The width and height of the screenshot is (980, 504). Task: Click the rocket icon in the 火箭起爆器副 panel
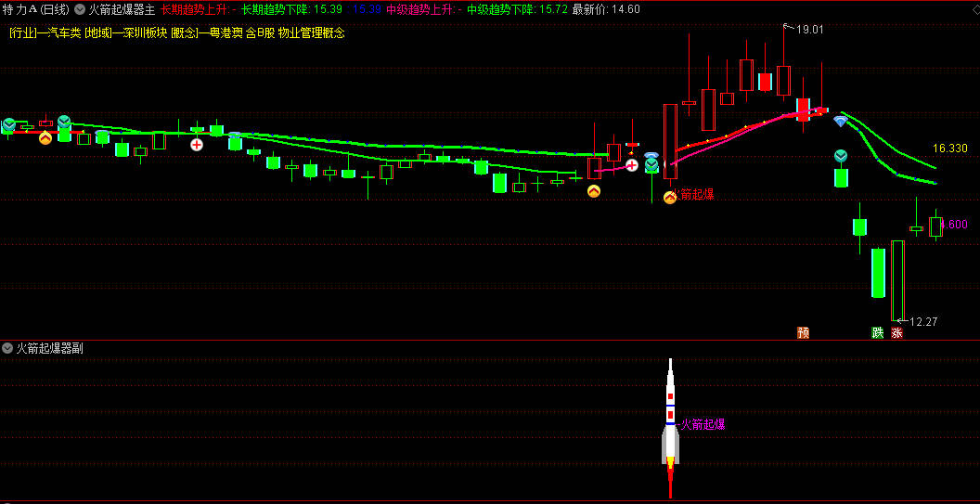[x=670, y=428]
